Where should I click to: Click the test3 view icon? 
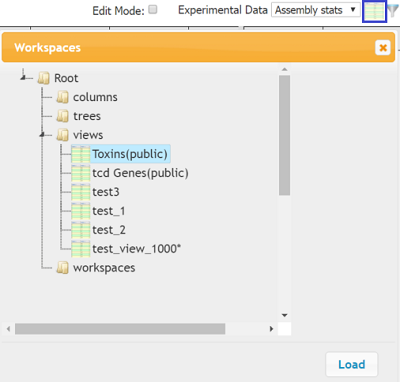(81, 192)
